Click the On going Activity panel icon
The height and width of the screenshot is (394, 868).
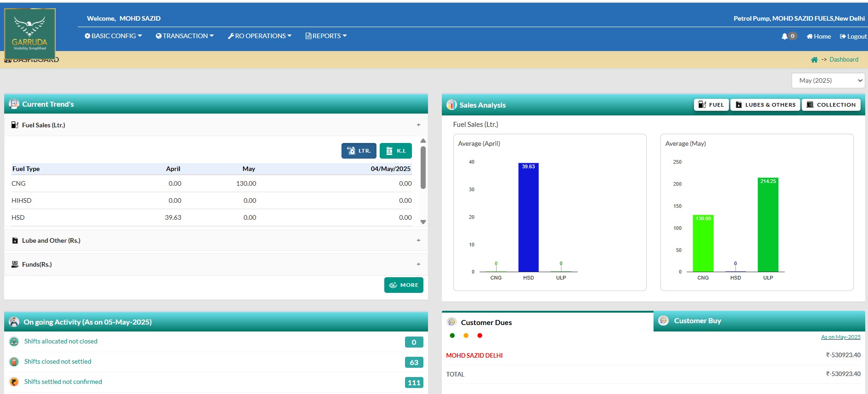coord(14,322)
